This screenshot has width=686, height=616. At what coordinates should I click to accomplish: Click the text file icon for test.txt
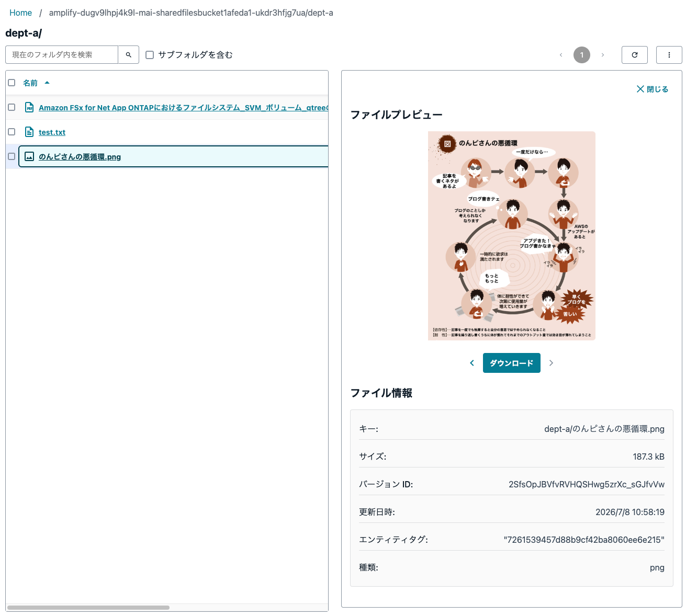29,132
